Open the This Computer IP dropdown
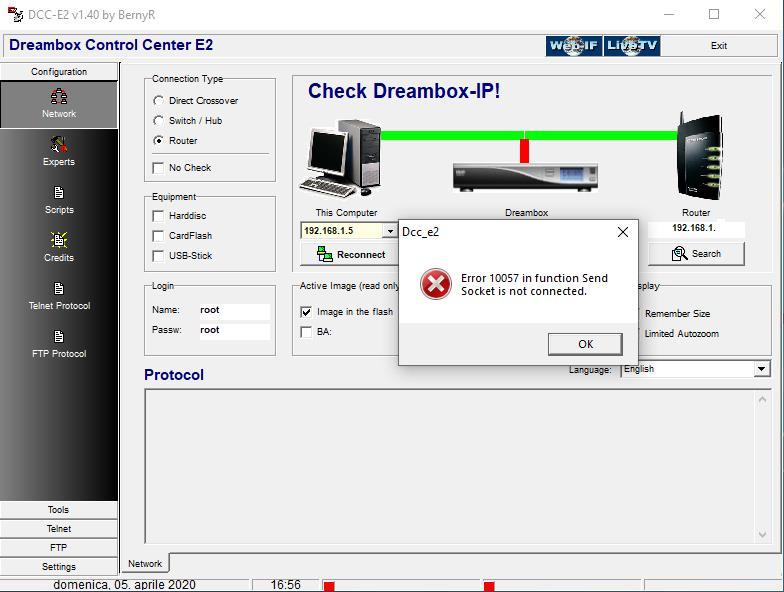Image resolution: width=784 pixels, height=592 pixels. [390, 230]
